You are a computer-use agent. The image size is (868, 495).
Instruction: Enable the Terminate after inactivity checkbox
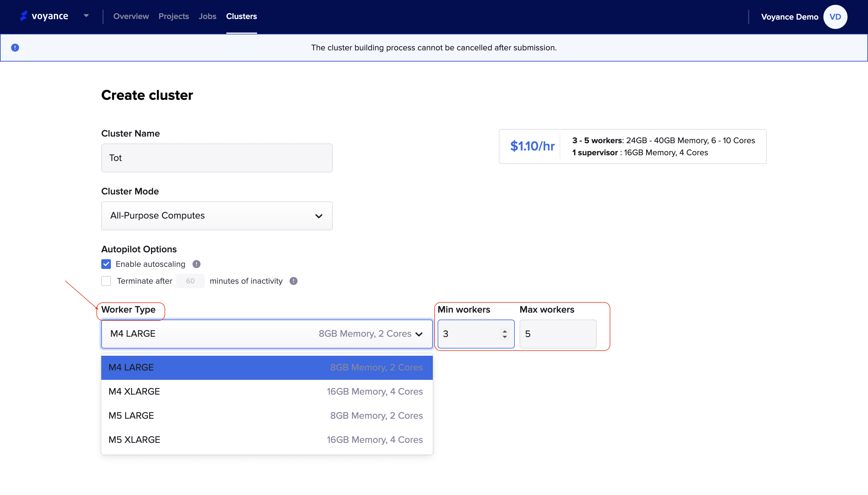[x=106, y=281]
